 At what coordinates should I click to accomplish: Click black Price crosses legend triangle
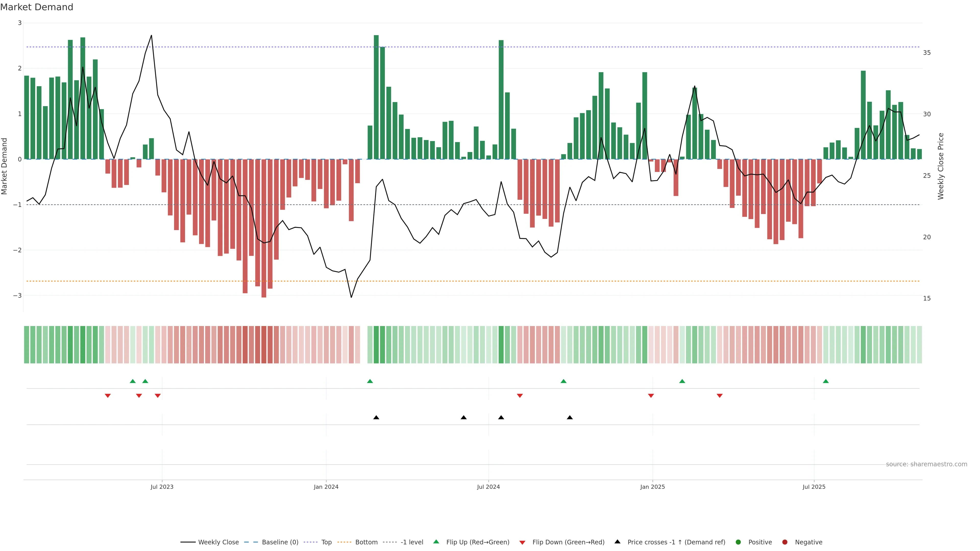coord(617,542)
